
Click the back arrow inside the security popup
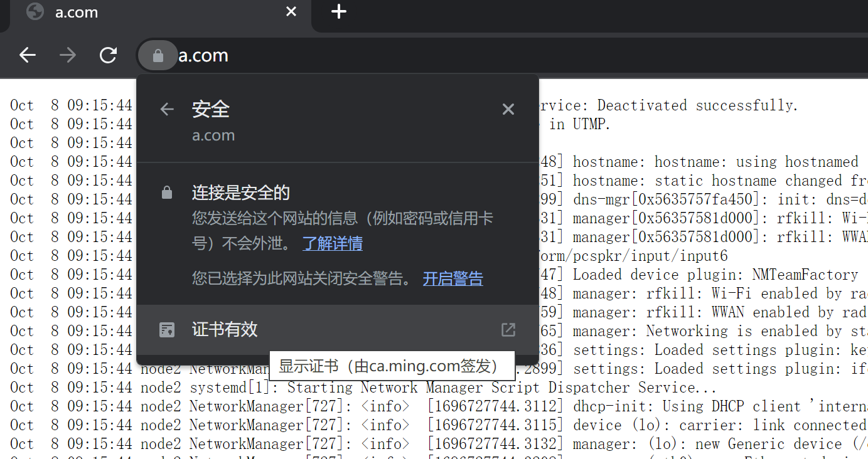pyautogui.click(x=166, y=109)
